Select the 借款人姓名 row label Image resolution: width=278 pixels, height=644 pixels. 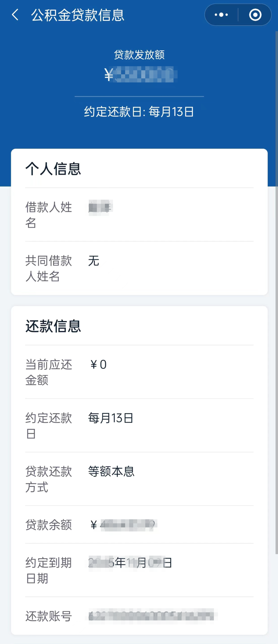click(48, 214)
